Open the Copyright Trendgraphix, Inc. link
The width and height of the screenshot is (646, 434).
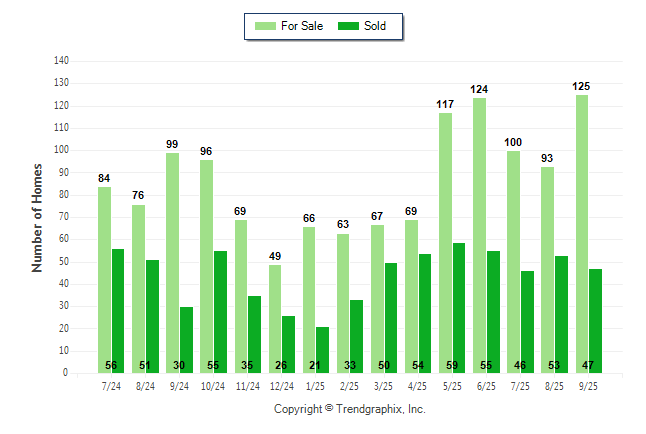pos(350,409)
